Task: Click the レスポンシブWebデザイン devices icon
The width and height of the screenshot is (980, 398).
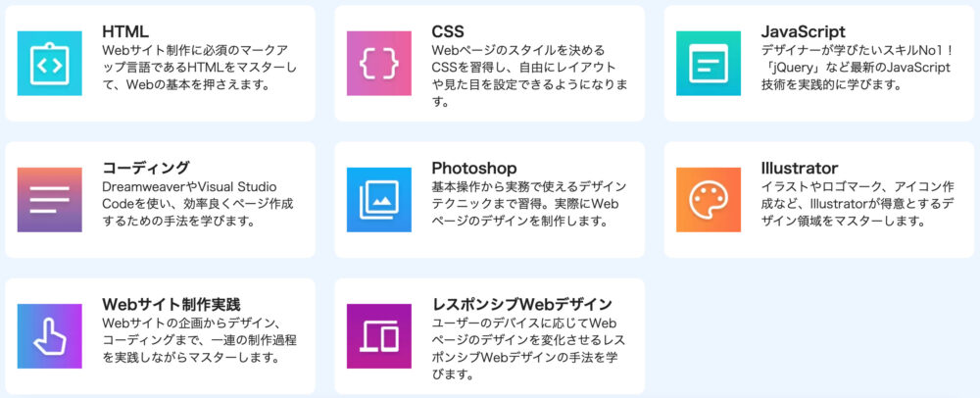Action: pyautogui.click(x=378, y=336)
